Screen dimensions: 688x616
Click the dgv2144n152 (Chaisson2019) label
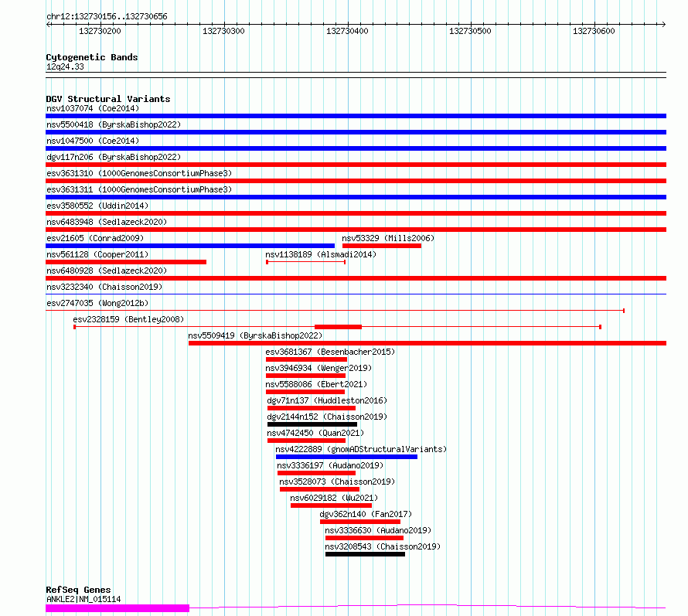point(327,417)
